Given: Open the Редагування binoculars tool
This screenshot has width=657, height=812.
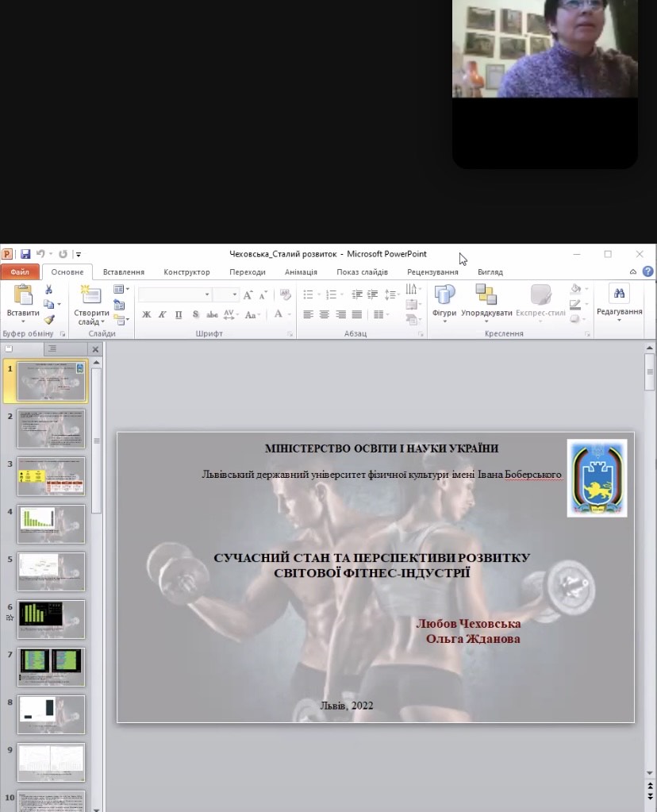Looking at the screenshot, I should pos(619,299).
